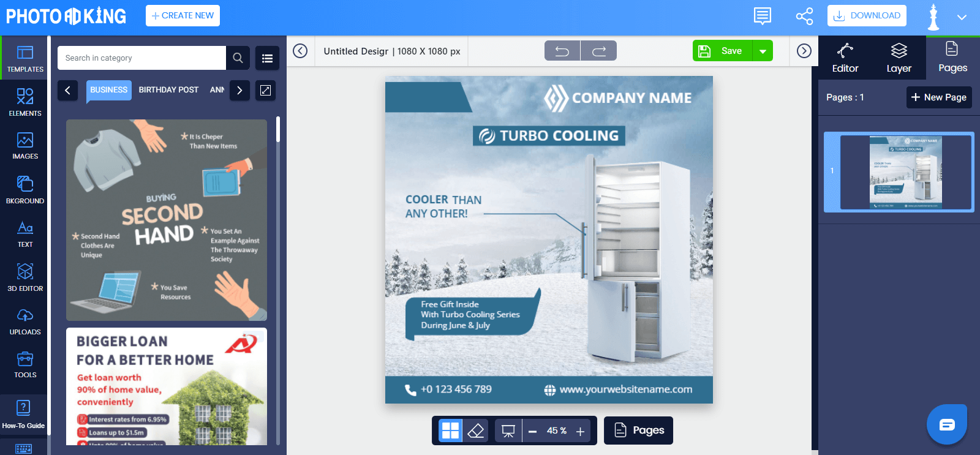
Task: Open the Images panel
Action: tap(25, 146)
